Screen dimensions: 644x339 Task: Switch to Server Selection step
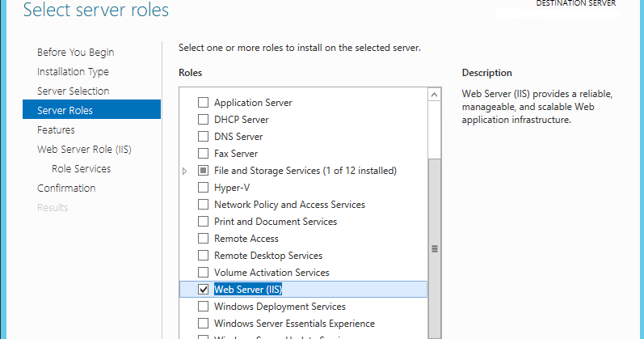point(73,91)
